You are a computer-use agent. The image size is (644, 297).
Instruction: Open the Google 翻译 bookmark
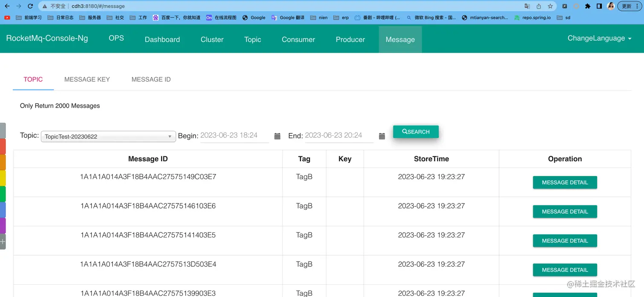[288, 18]
